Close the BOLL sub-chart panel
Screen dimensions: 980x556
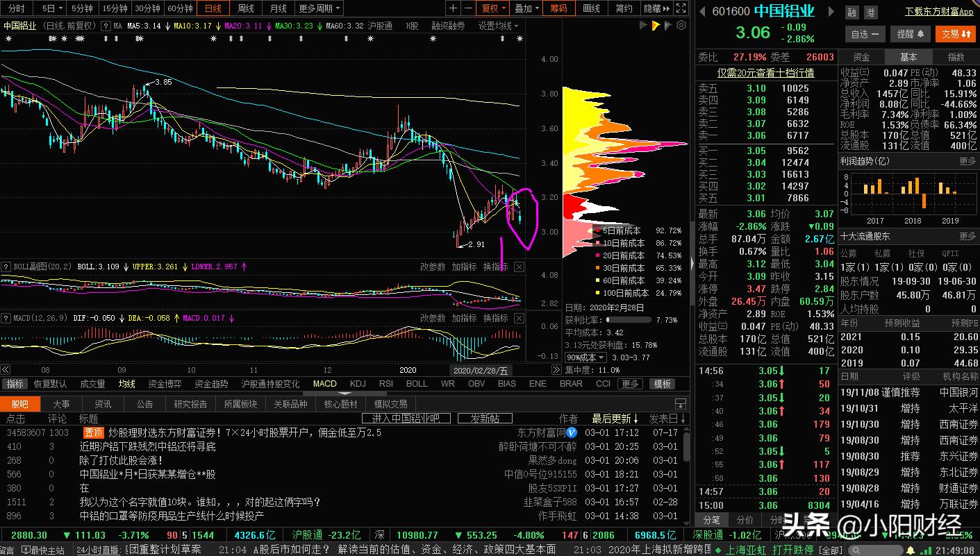(x=519, y=267)
